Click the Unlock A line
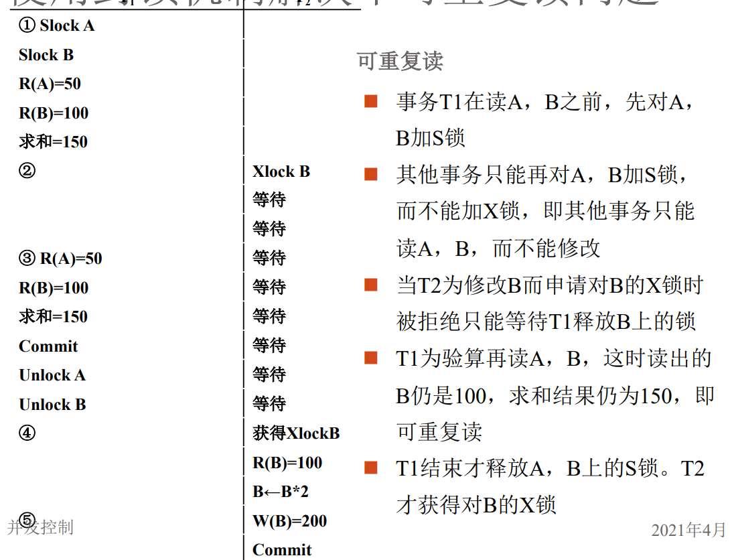 (52, 375)
